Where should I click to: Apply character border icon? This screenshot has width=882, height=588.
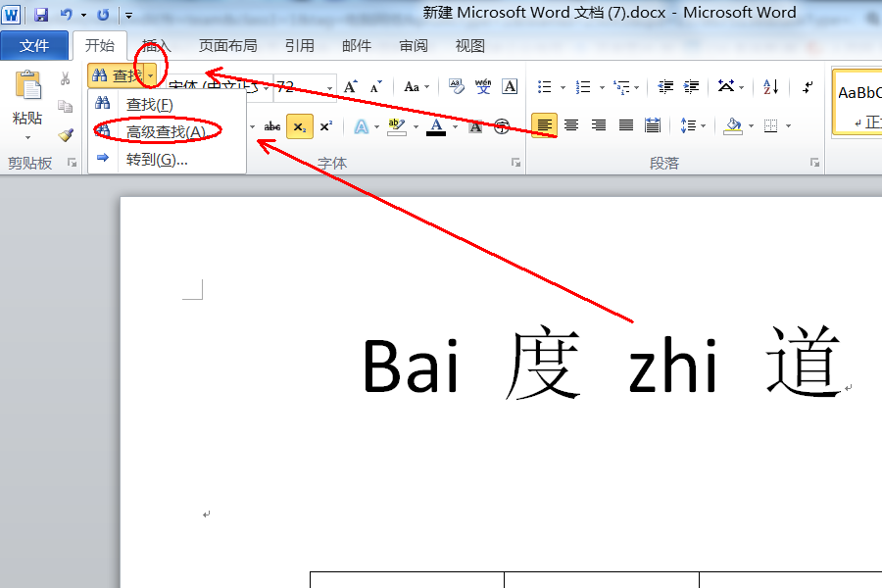(x=510, y=86)
